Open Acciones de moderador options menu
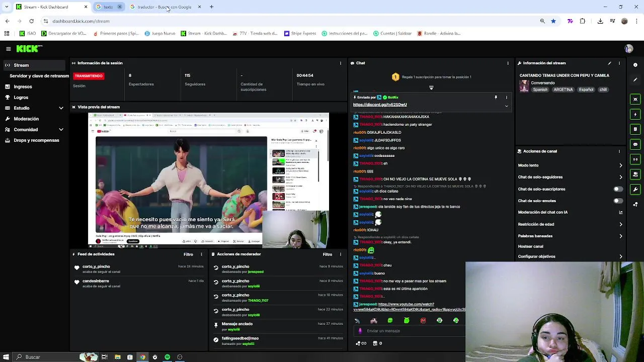Screen dimensions: 644x362 coord(341,254)
